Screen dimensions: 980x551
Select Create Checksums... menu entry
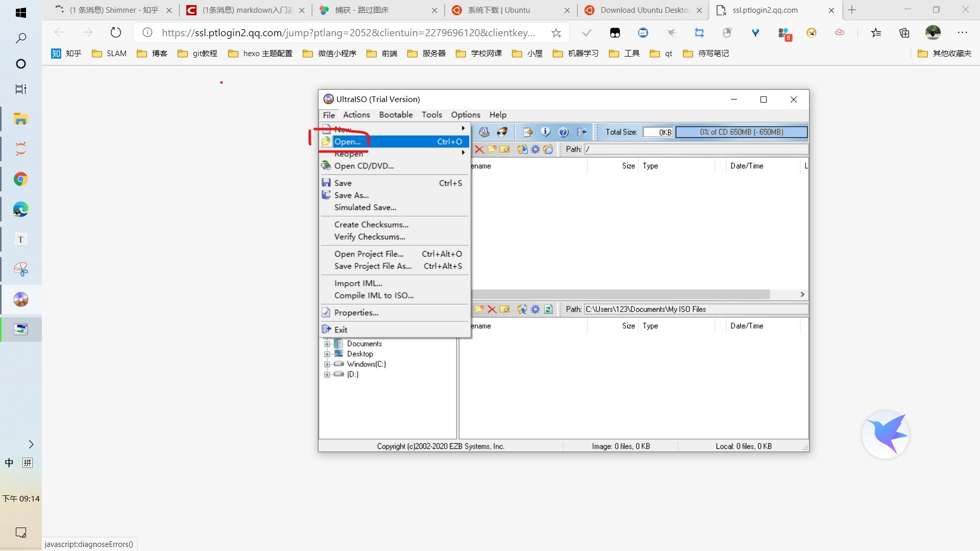(x=394, y=224)
